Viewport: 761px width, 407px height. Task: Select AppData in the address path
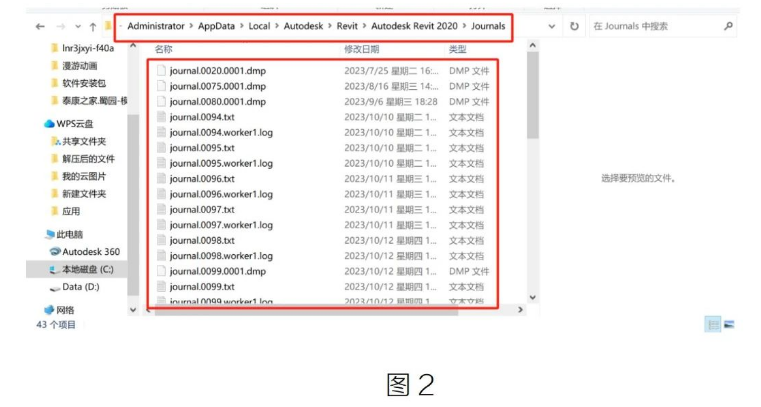216,26
